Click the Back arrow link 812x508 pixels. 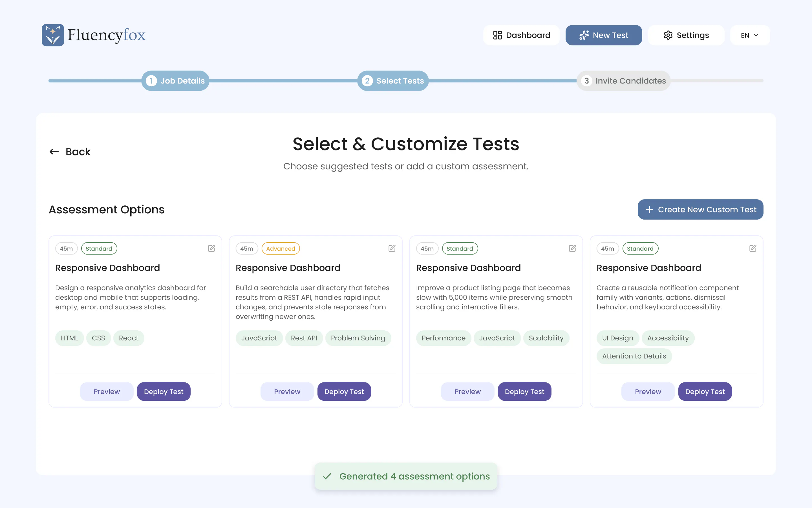pos(70,152)
